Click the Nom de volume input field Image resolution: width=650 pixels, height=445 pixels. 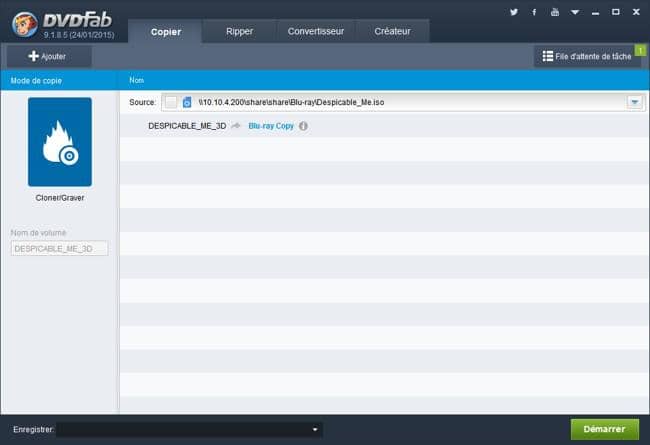coord(59,248)
